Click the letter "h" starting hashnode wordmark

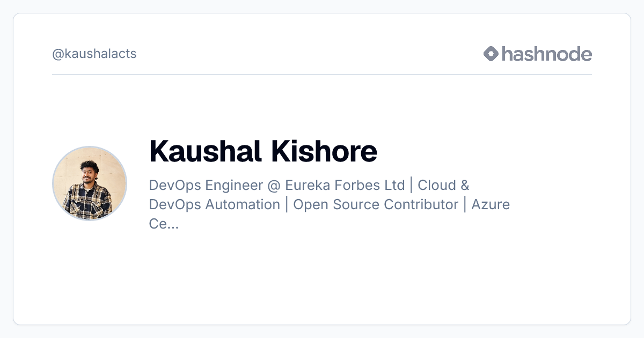507,53
